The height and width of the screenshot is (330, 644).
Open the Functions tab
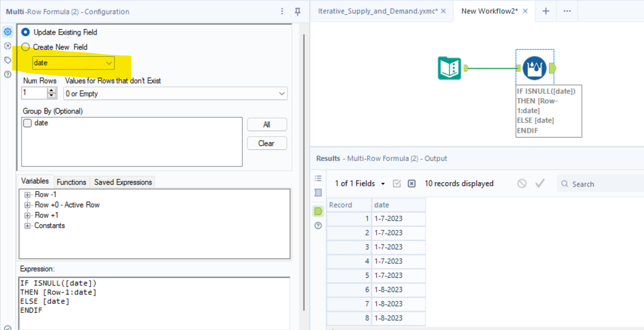click(x=71, y=182)
